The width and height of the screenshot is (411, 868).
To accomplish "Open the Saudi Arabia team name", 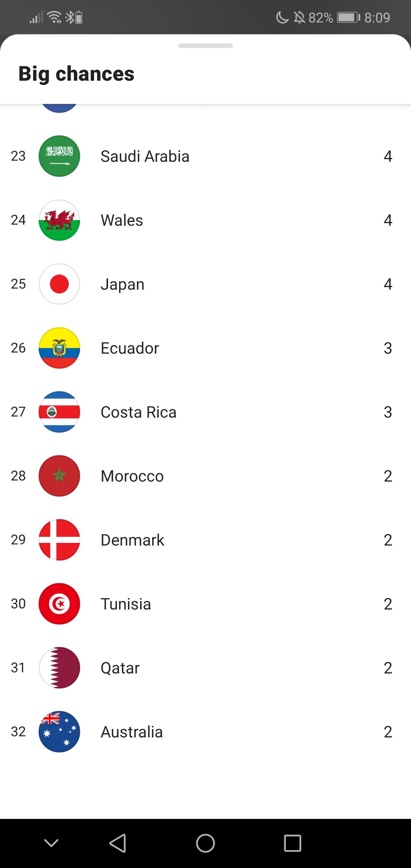I will 145,156.
